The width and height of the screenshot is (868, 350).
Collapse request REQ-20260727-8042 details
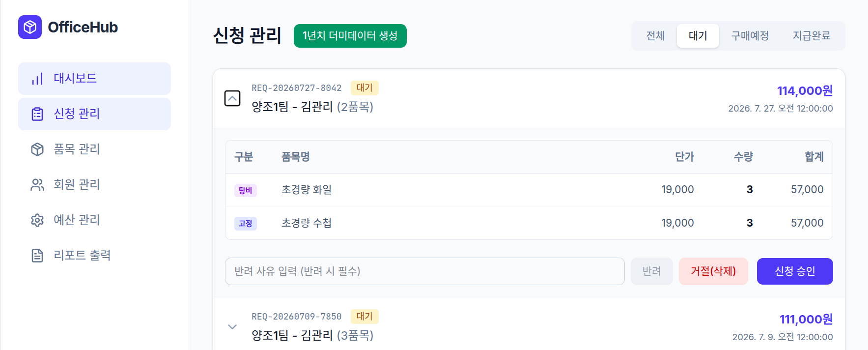point(232,98)
